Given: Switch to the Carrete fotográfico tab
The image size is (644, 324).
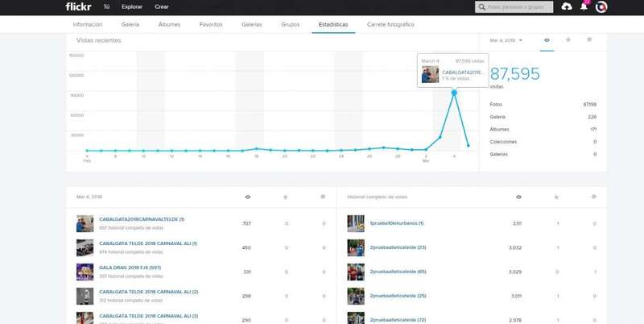Looking at the screenshot, I should [390, 24].
